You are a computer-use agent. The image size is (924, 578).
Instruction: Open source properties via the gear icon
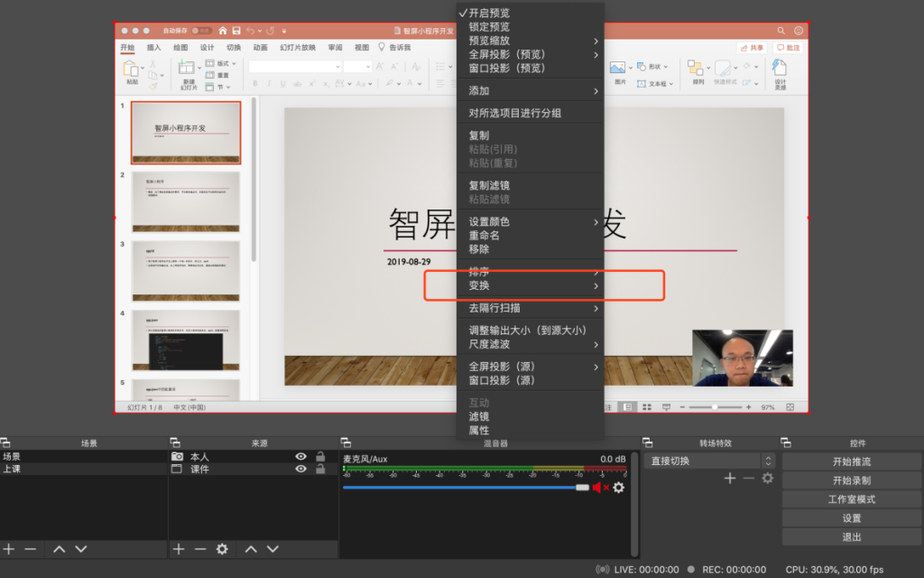pos(222,549)
